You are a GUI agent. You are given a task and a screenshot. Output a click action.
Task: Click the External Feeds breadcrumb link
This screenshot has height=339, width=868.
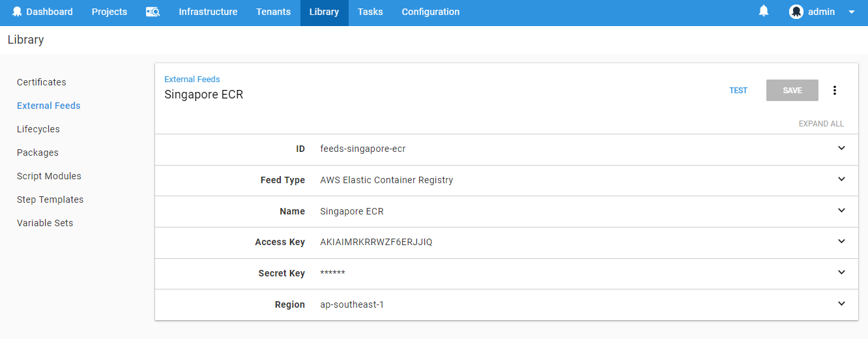(x=192, y=80)
